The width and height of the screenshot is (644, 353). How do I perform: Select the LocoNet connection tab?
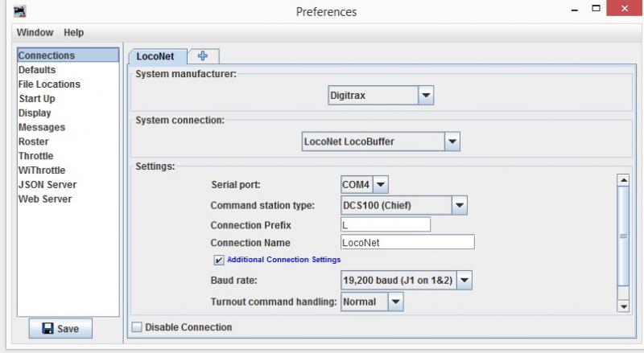[155, 56]
